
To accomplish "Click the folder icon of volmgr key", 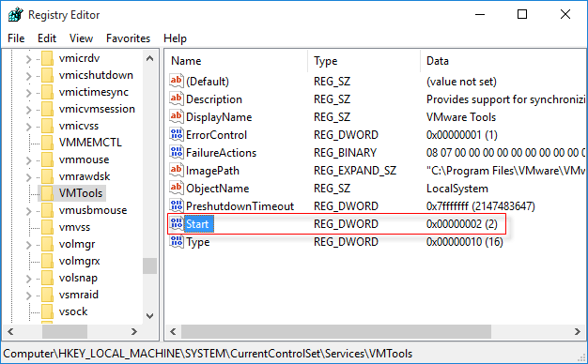I will tap(47, 244).
